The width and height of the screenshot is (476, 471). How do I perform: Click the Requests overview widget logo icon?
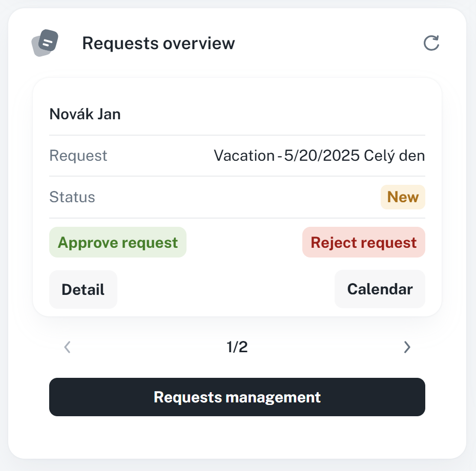45,43
